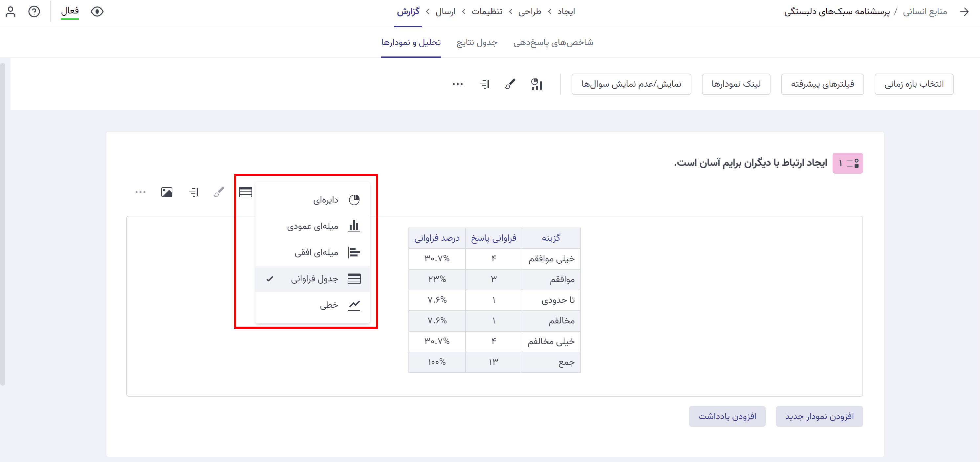Image resolution: width=980 pixels, height=462 pixels.
Task: Click the left vertical scrollbar
Action: click(x=3, y=225)
